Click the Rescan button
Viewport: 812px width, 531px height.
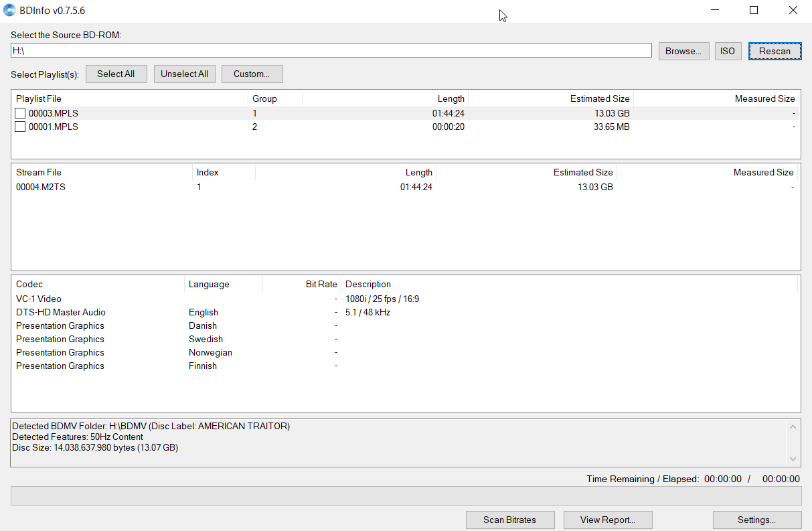775,51
